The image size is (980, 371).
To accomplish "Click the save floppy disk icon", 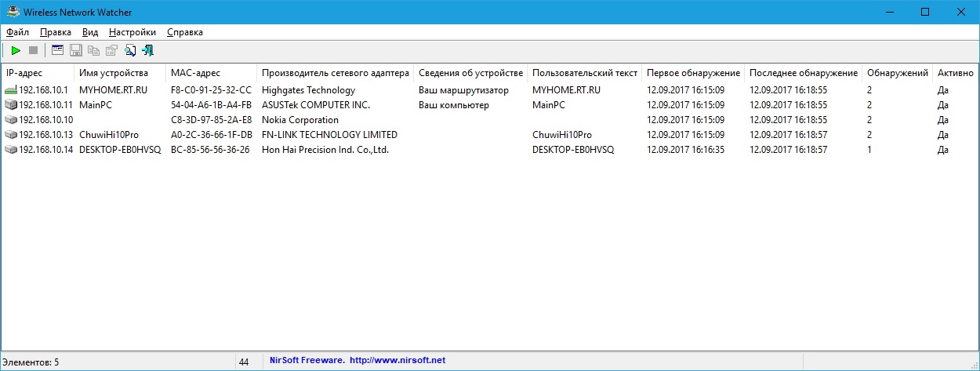I will [76, 50].
